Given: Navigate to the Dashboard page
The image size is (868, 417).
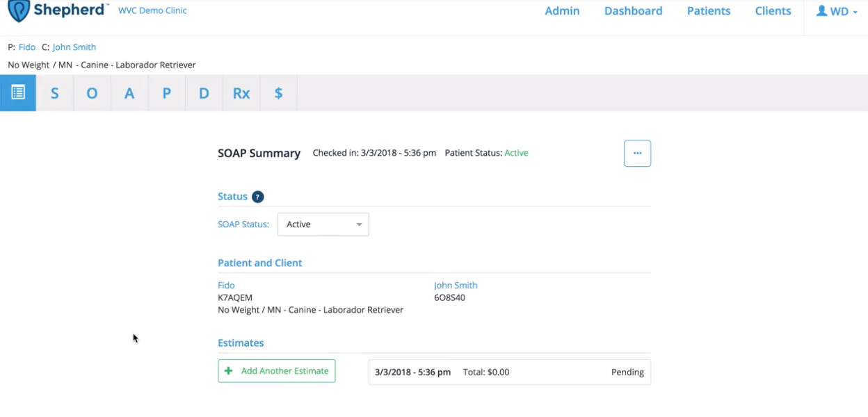Looking at the screenshot, I should 633,11.
